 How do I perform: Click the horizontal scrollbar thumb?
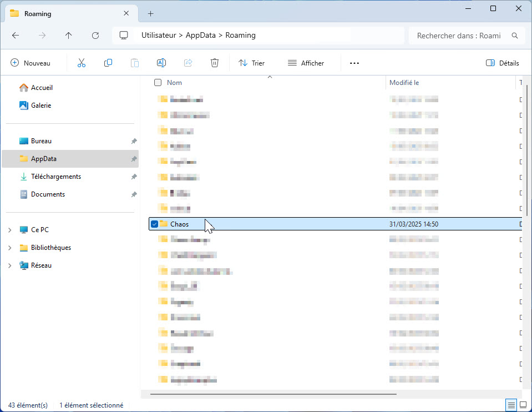tap(273, 394)
